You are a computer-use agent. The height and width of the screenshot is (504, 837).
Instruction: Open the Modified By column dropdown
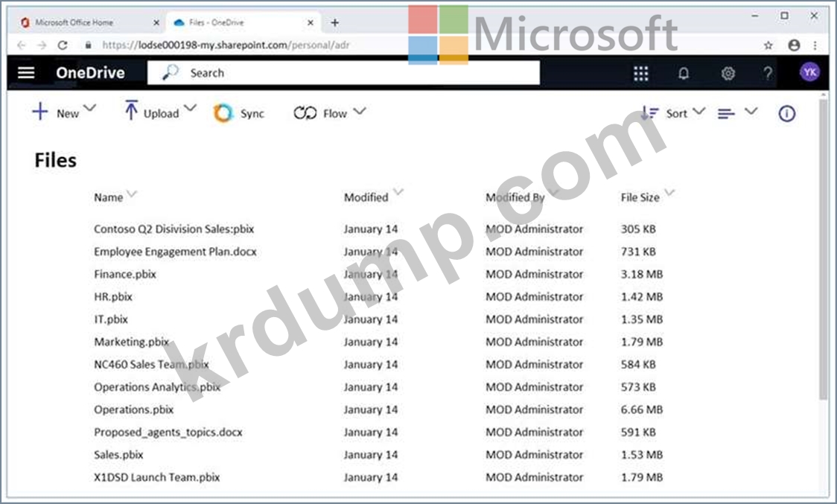[x=553, y=191]
